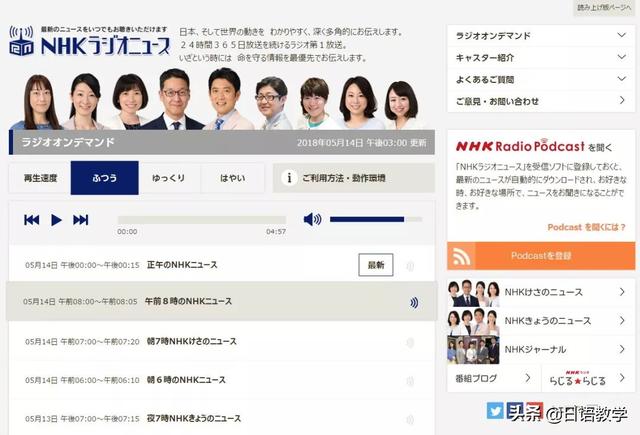Image resolution: width=640 pixels, height=435 pixels.
Task: Seek in the audio progress bar
Action: point(202,220)
